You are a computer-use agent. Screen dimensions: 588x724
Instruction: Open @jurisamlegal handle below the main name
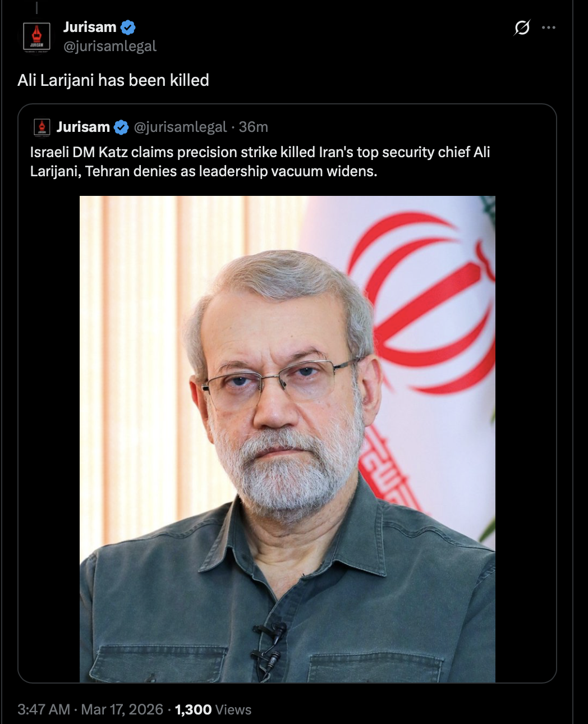[110, 46]
